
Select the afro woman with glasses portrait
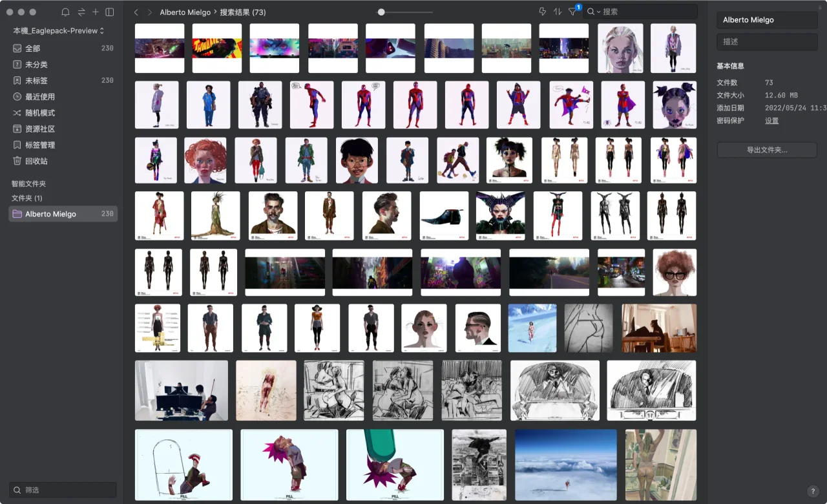(675, 273)
